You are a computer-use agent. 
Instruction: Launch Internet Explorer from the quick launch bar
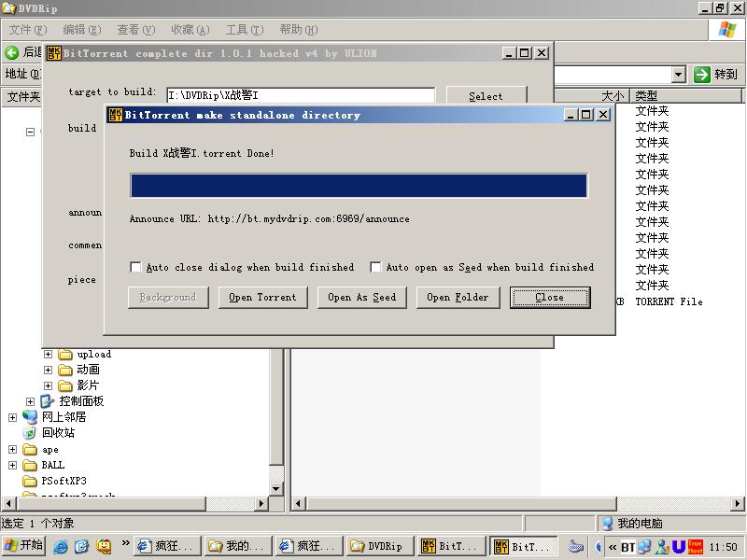60,546
